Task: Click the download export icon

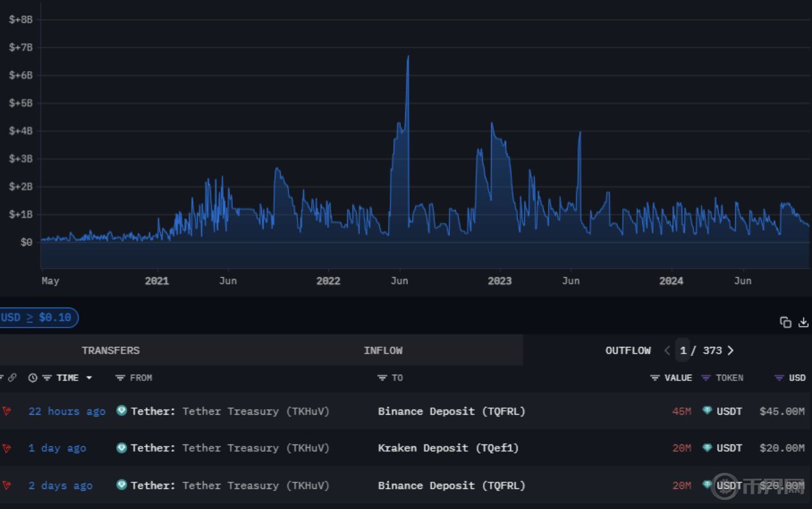Action: 804,322
